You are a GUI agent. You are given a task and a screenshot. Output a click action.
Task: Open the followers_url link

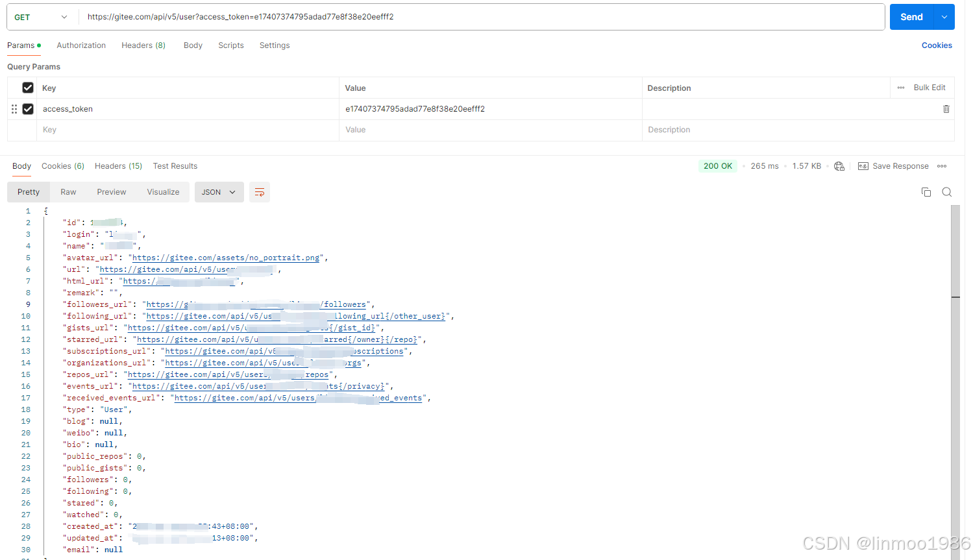[258, 304]
